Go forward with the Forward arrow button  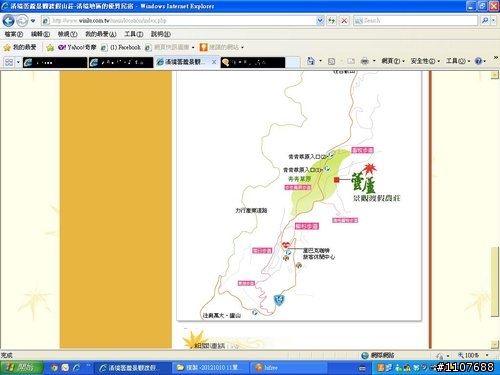pyautogui.click(x=22, y=21)
